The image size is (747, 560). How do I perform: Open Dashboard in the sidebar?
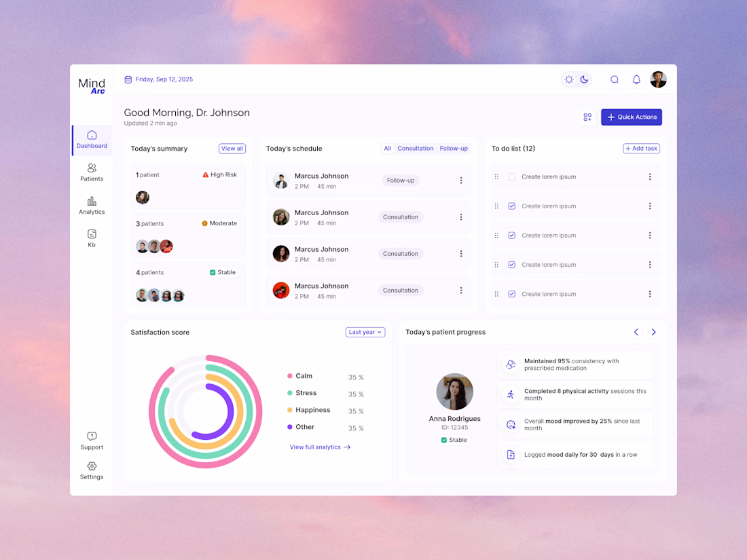pyautogui.click(x=92, y=140)
